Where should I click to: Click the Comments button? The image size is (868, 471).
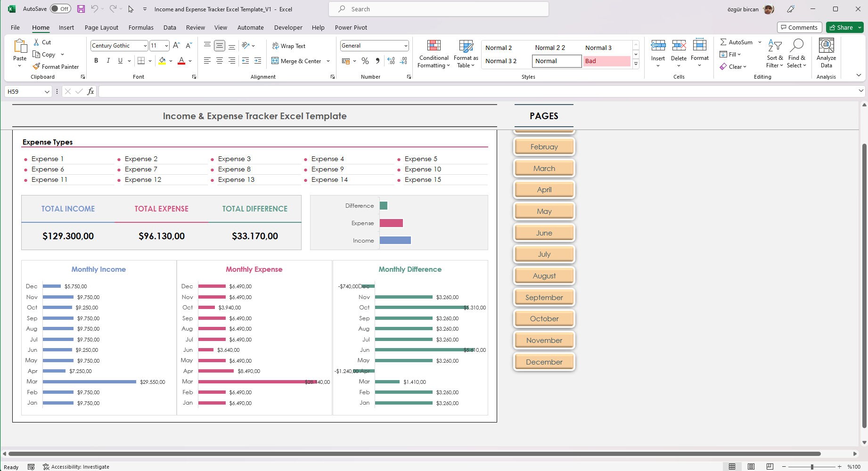pos(799,27)
